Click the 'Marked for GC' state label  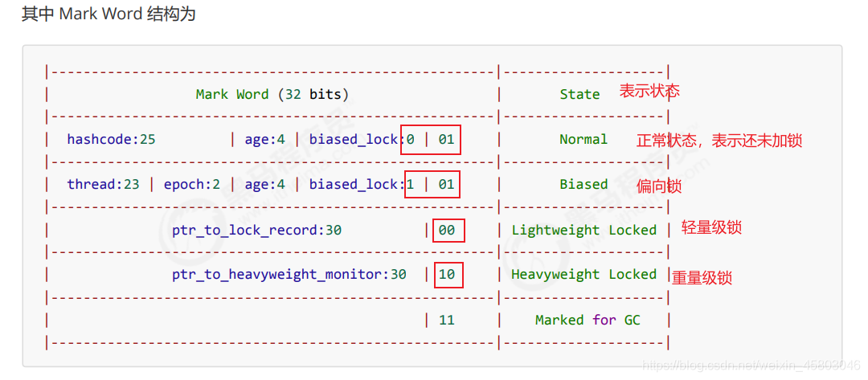pos(588,320)
